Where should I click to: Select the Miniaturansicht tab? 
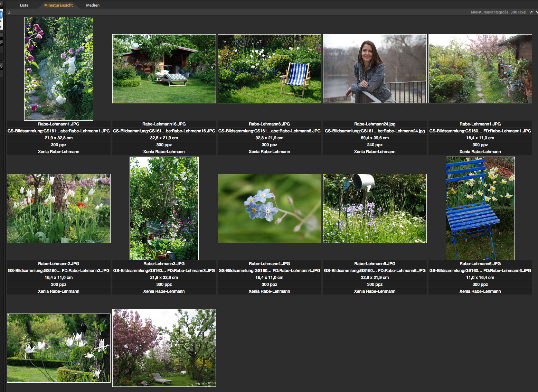[58, 5]
